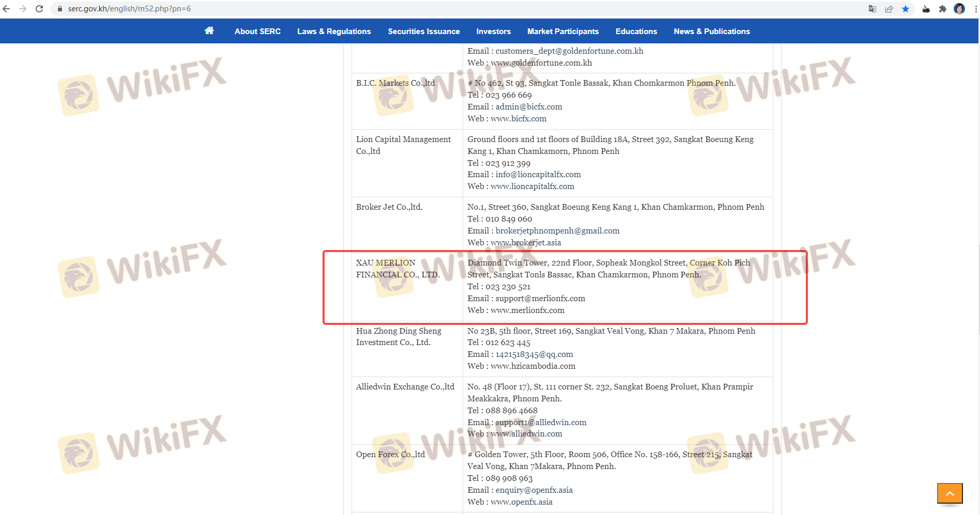
Task: Click the No. 48 (Floor 17) address line
Action: (610, 393)
